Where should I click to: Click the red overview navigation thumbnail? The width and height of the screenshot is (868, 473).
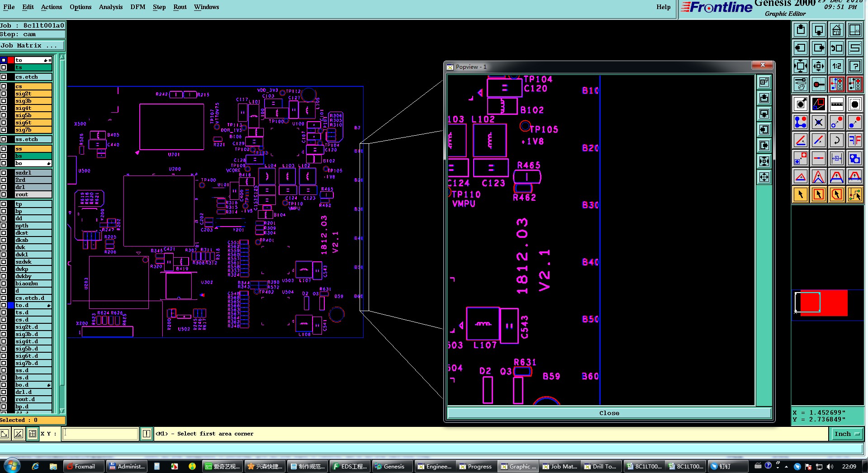[x=824, y=303]
